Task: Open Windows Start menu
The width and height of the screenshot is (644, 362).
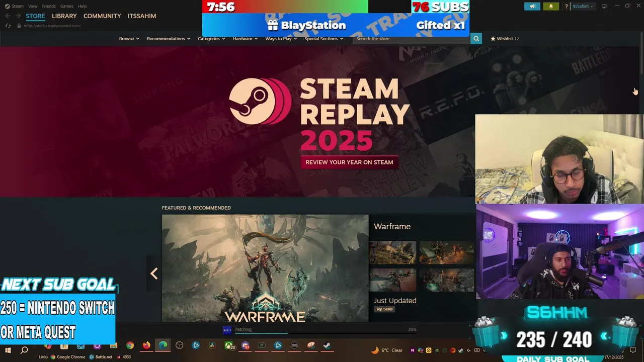Action: click(8, 350)
